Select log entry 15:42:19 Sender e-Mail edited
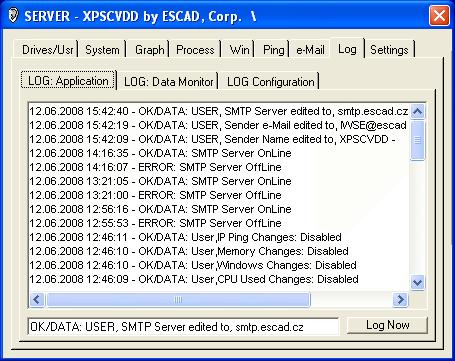The width and height of the screenshot is (455, 361). coord(219,125)
